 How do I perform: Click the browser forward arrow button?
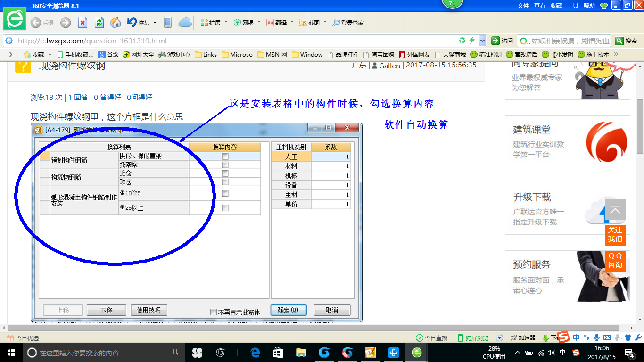coord(66,23)
